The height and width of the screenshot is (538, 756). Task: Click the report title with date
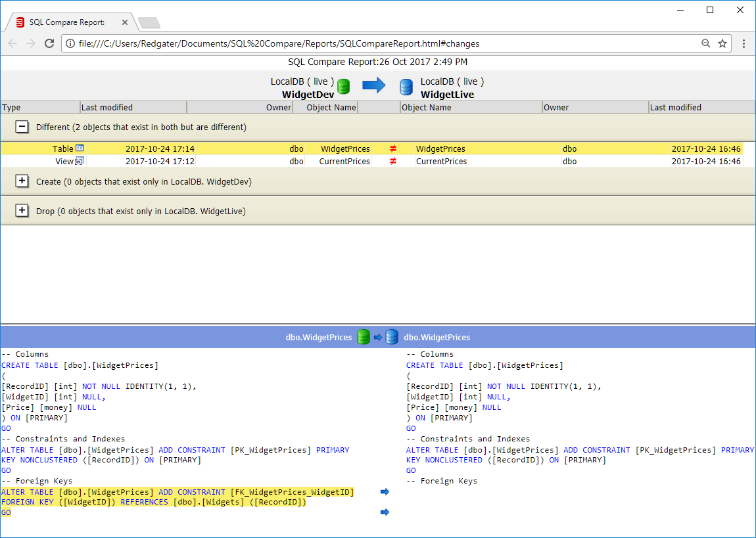click(x=377, y=62)
